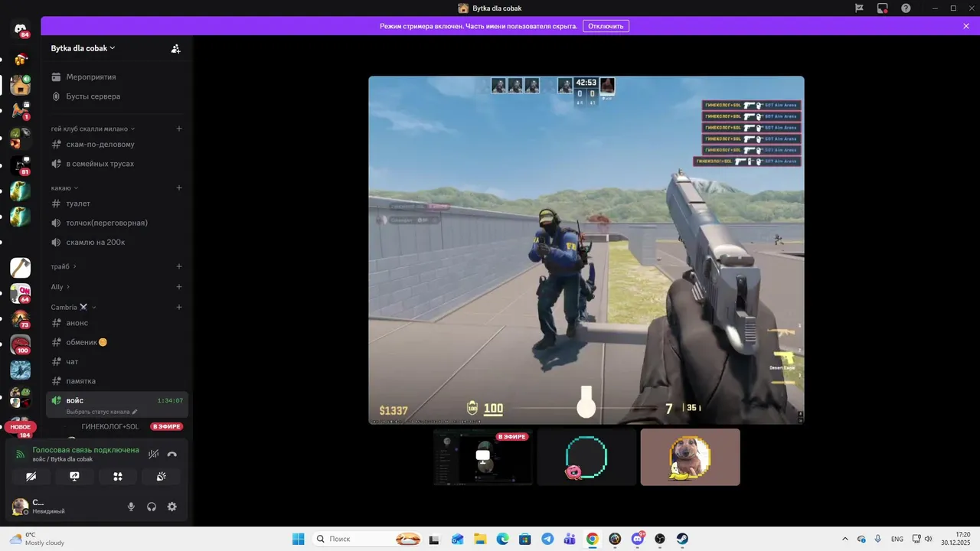Viewport: 980px width, 551px height.
Task: Collapse category гей клуб скалли милано
Action: (93, 129)
